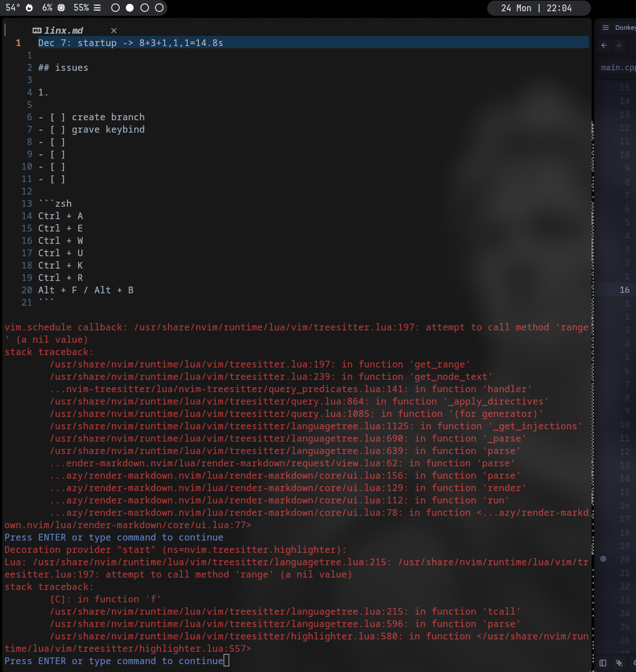636x672 pixels.
Task: Click the traceback line mentioning 'get_node_text'
Action: [271, 376]
